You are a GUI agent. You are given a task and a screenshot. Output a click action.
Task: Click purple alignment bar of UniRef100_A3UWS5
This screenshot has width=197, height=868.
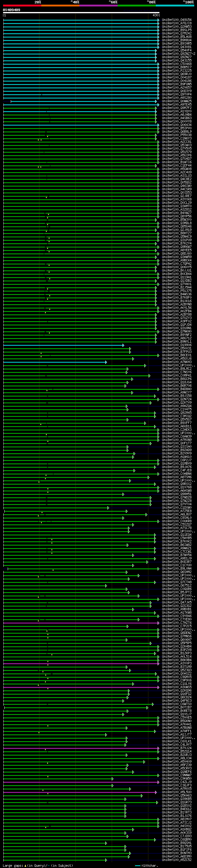pos(81,687)
